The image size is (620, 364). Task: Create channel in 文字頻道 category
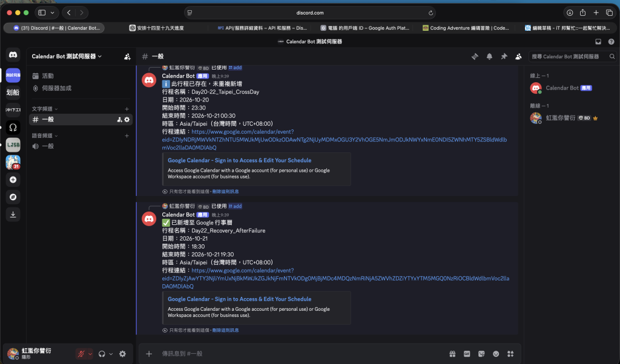pyautogui.click(x=127, y=109)
